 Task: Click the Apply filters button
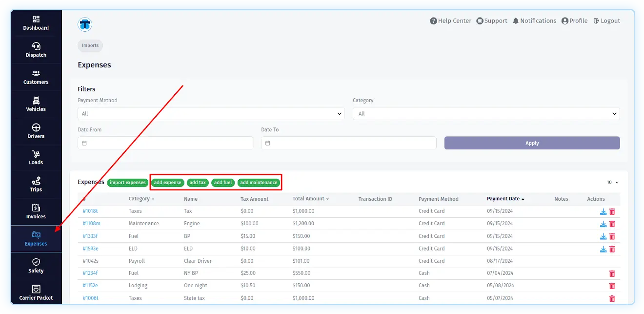pos(532,143)
